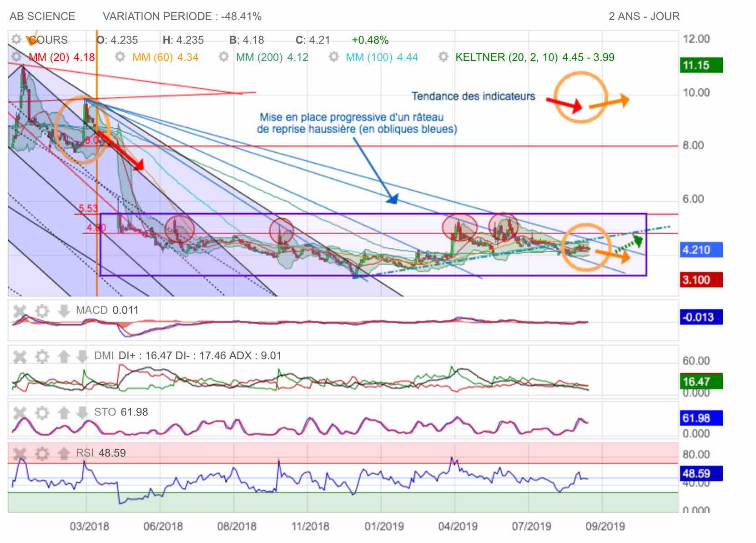Click the blue 4.210 current price tag
Screen dimensions: 756x543
point(701,250)
